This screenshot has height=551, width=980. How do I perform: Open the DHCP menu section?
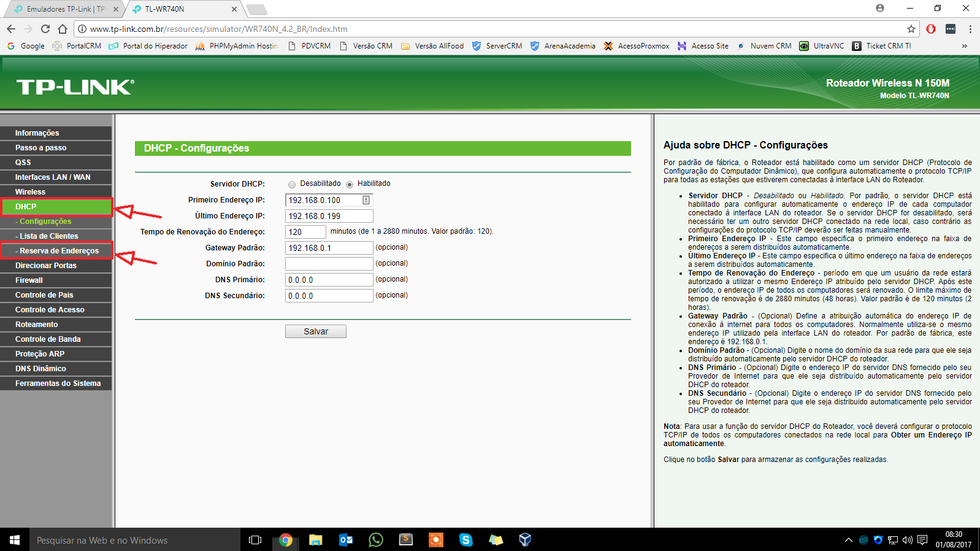56,207
